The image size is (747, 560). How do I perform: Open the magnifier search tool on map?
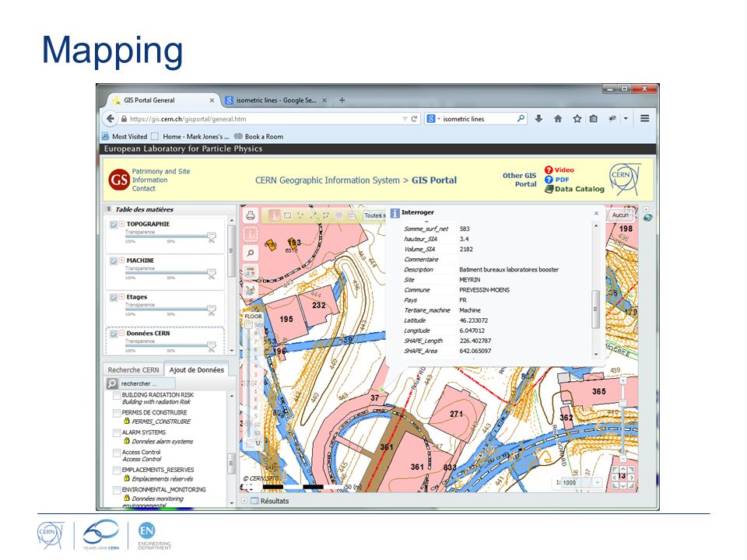pos(251,253)
